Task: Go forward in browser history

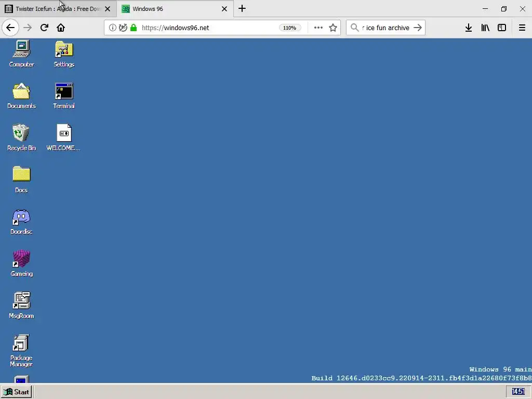Action: (28, 28)
